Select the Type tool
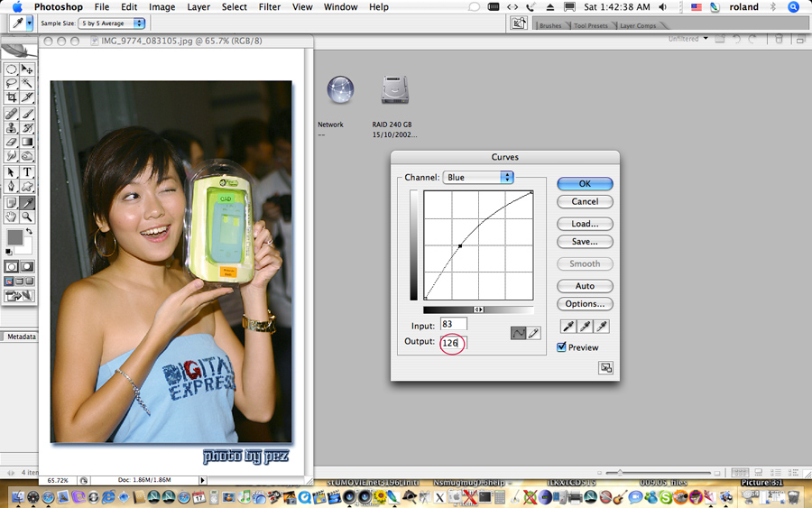The width and height of the screenshot is (812, 508). click(27, 172)
